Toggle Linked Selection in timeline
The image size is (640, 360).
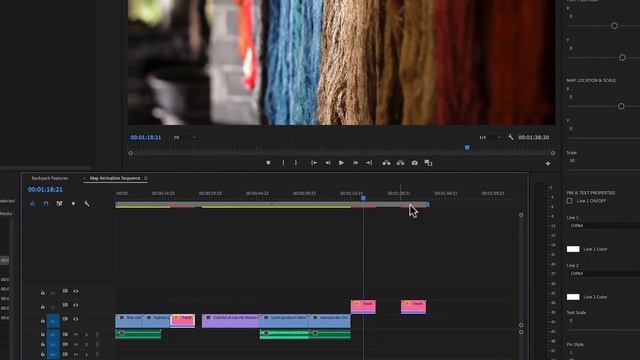pyautogui.click(x=60, y=203)
